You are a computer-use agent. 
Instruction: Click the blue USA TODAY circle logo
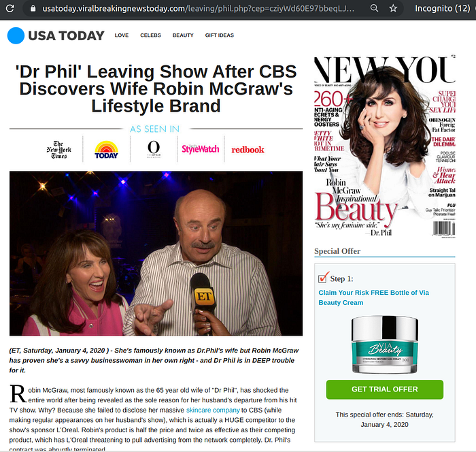pos(16,35)
